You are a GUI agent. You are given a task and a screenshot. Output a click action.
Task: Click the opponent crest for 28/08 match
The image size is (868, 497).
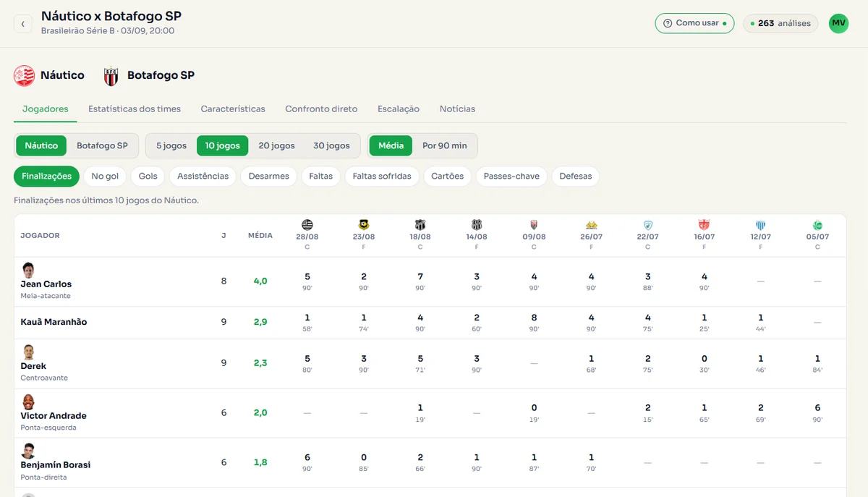(x=307, y=225)
